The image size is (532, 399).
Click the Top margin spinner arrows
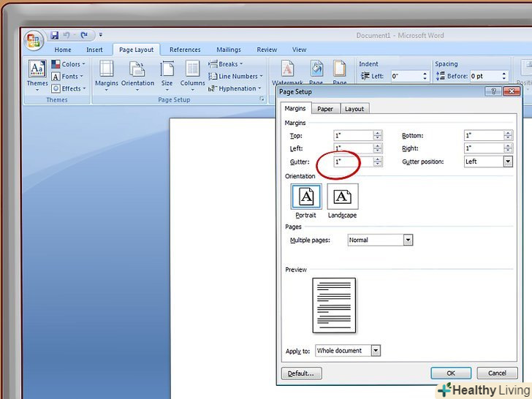click(x=378, y=136)
